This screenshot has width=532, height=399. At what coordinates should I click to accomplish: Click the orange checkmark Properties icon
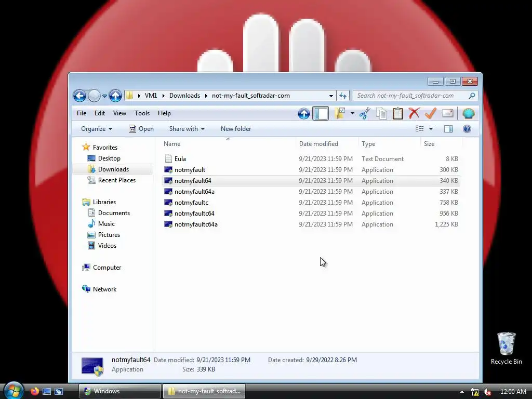(431, 113)
